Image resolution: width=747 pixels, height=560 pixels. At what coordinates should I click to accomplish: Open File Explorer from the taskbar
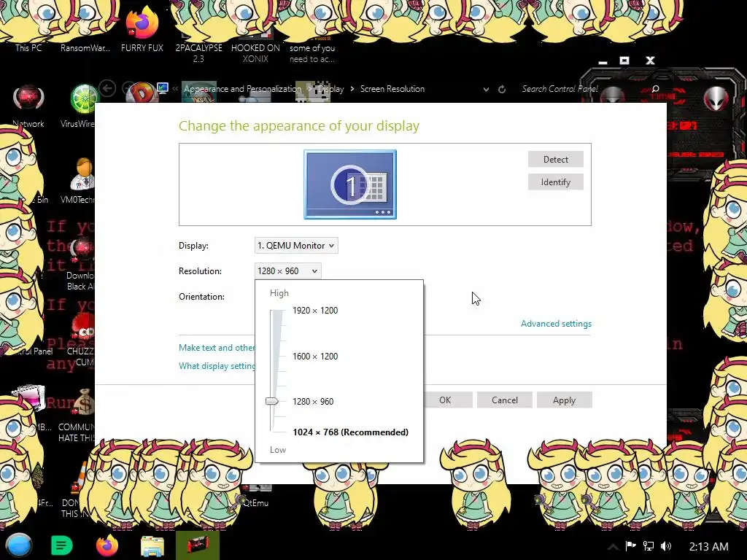[x=152, y=545]
